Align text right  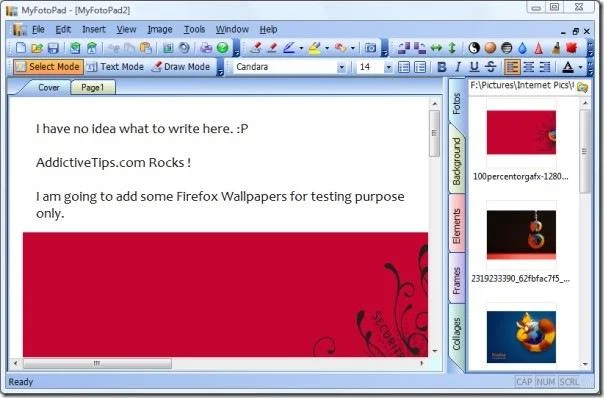click(545, 67)
